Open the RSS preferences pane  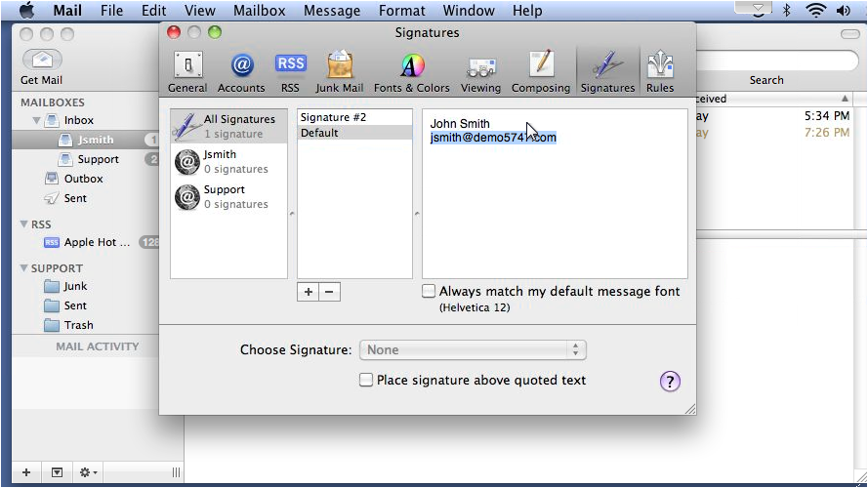290,72
